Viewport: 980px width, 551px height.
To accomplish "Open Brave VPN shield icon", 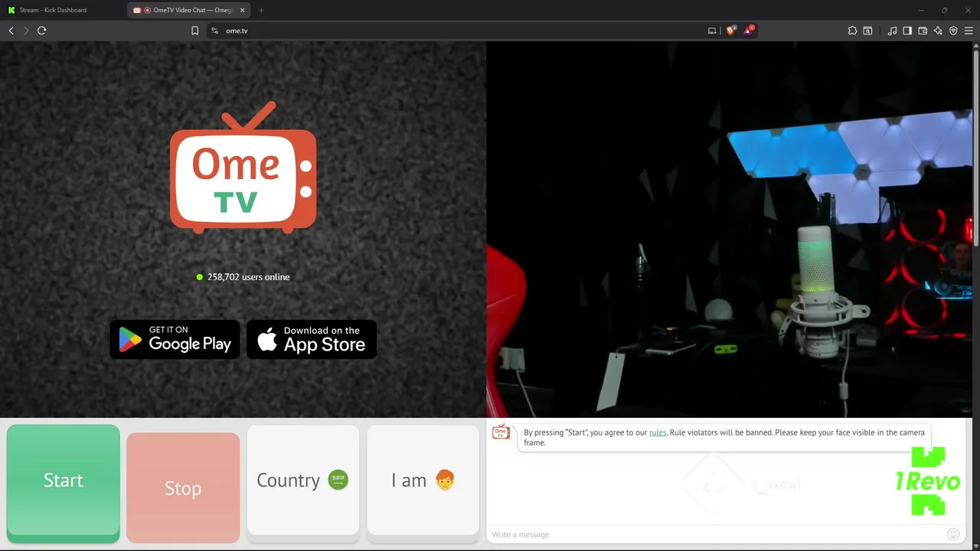I will coord(953,31).
